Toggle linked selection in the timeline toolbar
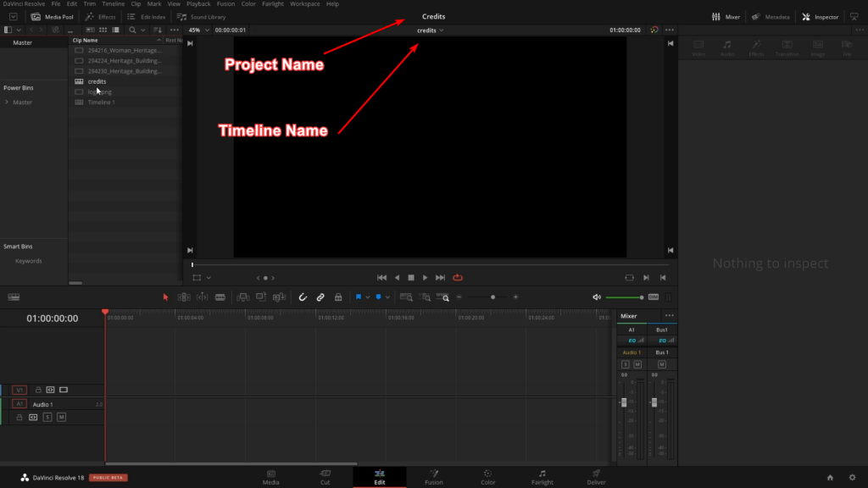Screen dimensions: 868x488 [320, 297]
